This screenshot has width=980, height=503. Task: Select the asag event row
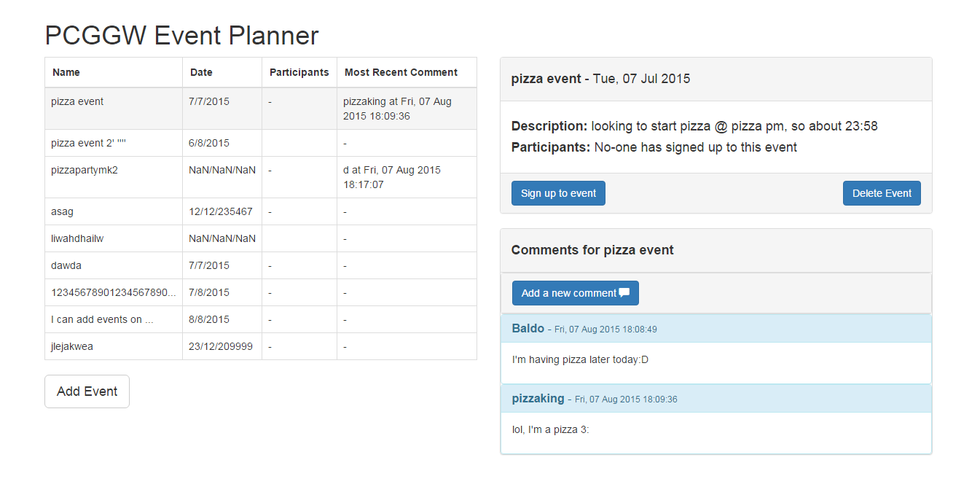[63, 212]
